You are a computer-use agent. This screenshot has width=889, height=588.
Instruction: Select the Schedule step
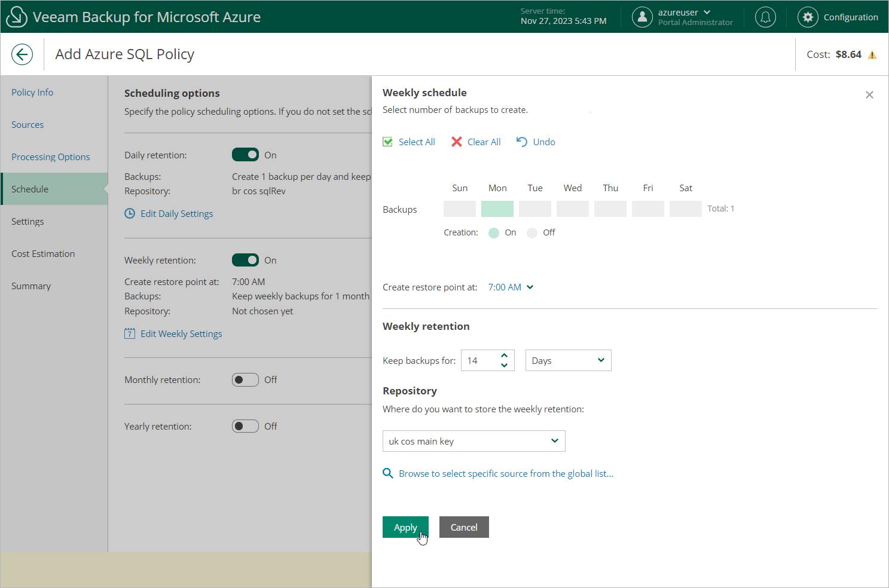[x=54, y=189]
